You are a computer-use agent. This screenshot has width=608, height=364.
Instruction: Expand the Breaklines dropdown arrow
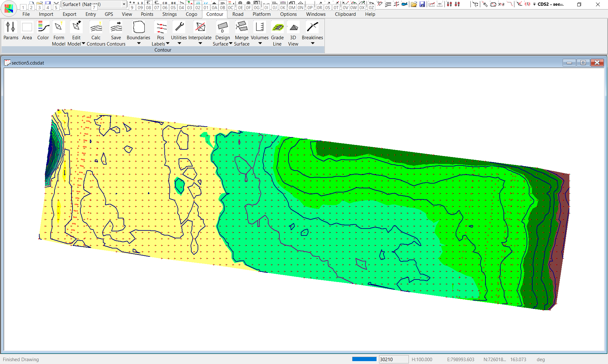click(x=313, y=43)
